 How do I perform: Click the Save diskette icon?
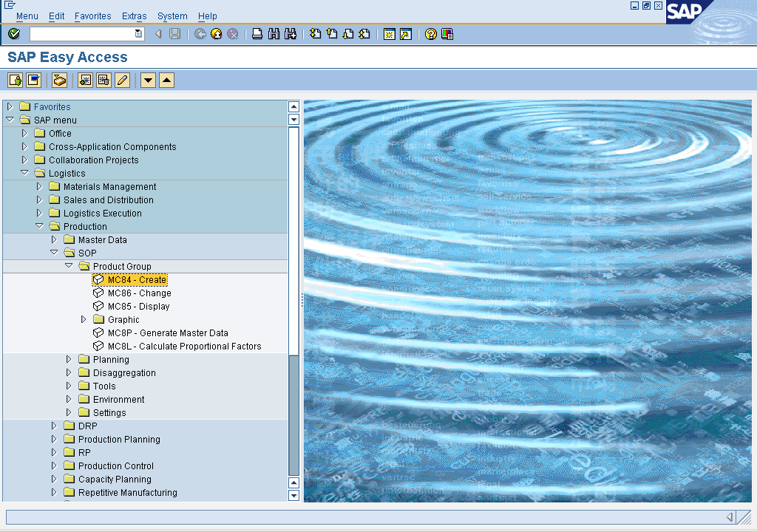(174, 34)
